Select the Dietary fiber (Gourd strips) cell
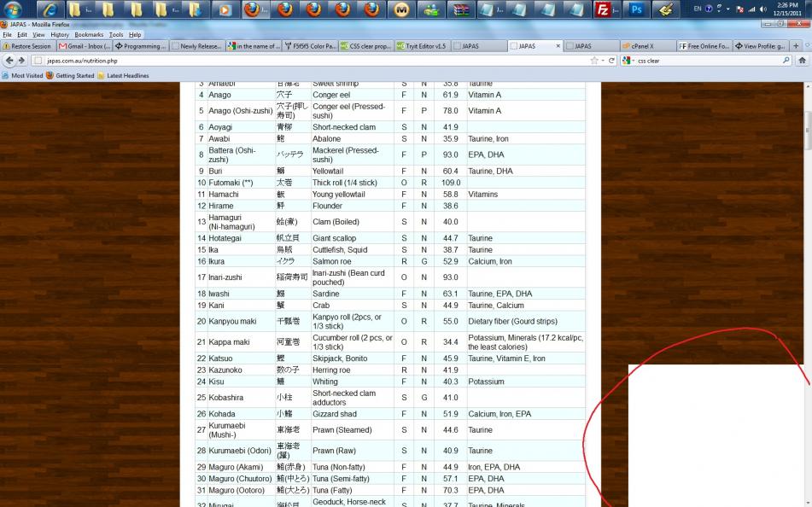The image size is (812, 507). click(x=526, y=322)
